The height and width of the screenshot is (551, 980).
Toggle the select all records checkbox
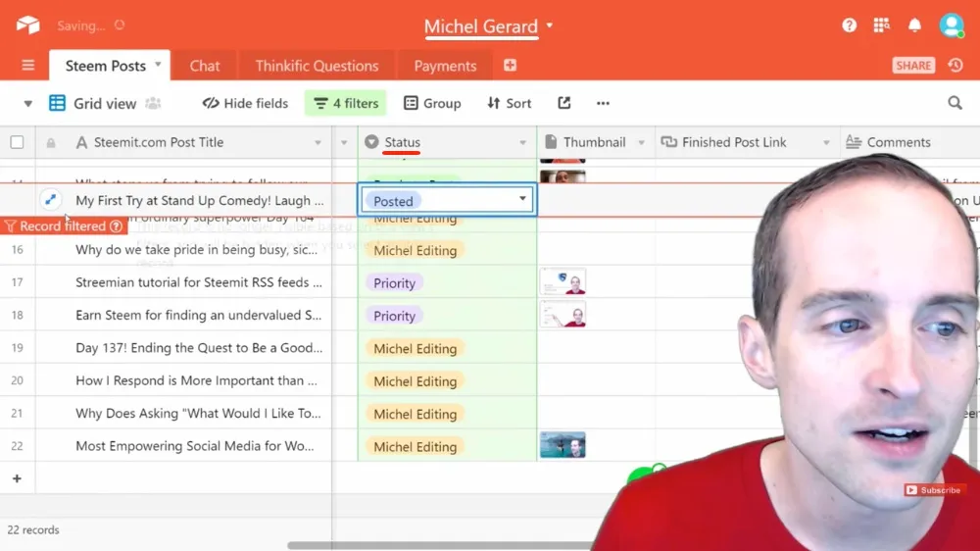[x=17, y=142]
